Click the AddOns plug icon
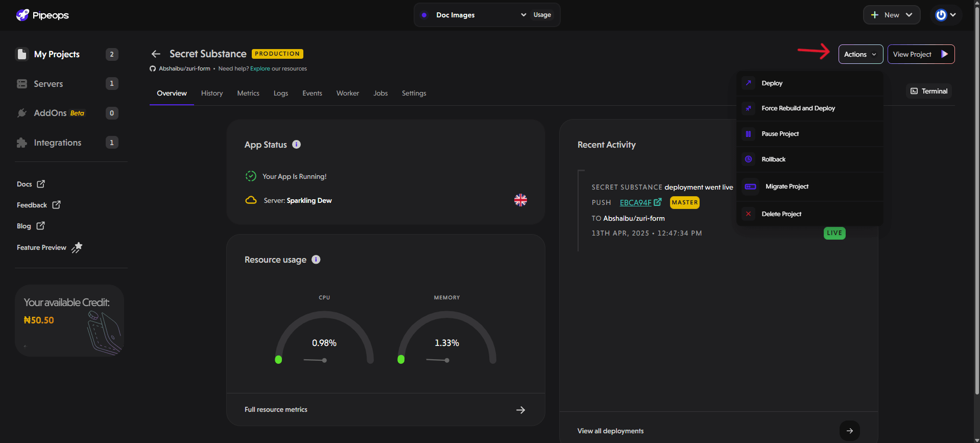 pyautogui.click(x=22, y=113)
